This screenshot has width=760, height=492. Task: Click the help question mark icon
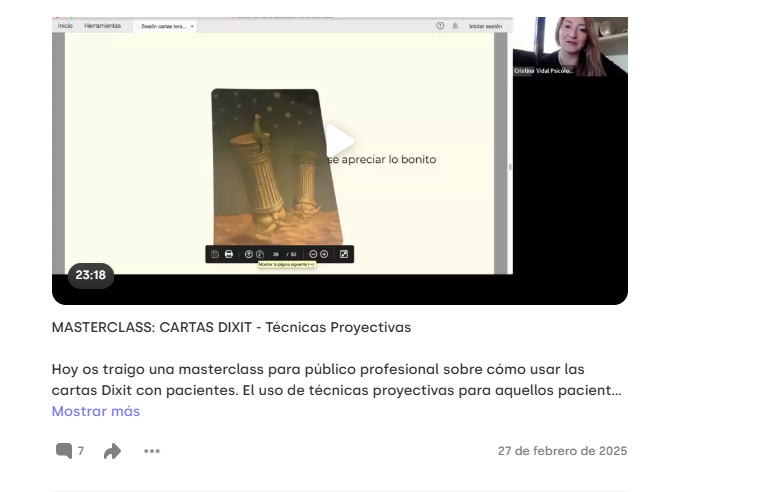(x=440, y=26)
